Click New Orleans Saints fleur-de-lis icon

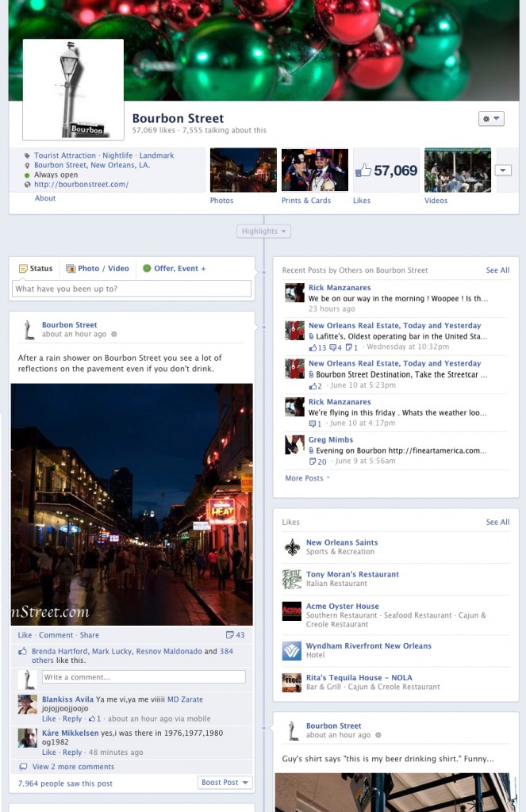tap(292, 547)
